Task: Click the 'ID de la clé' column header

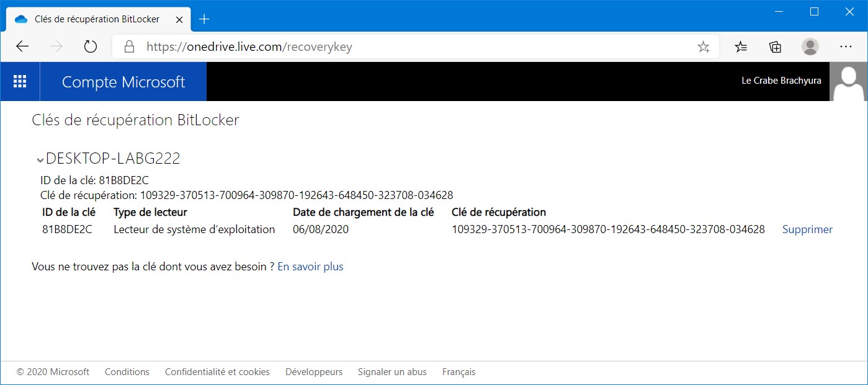Action: 69,212
